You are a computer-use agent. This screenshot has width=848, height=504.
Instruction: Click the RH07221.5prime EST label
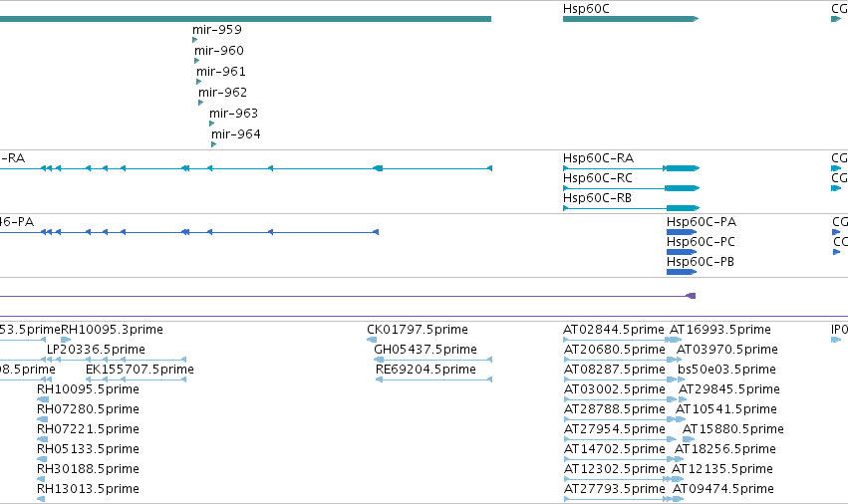coord(88,429)
